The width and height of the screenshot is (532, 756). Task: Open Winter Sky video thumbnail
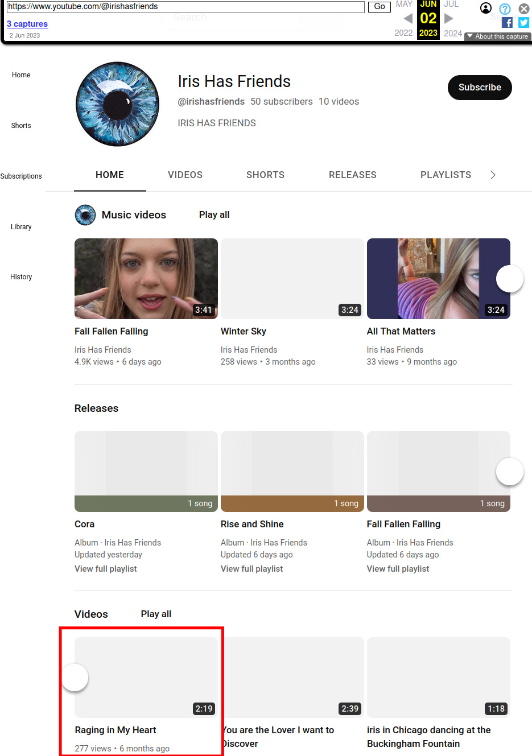pyautogui.click(x=292, y=279)
